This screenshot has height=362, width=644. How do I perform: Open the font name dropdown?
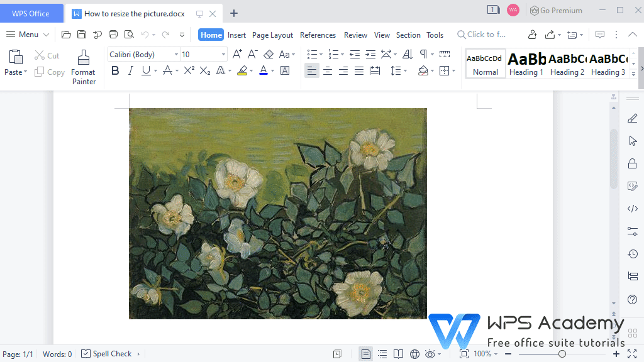[x=176, y=54]
